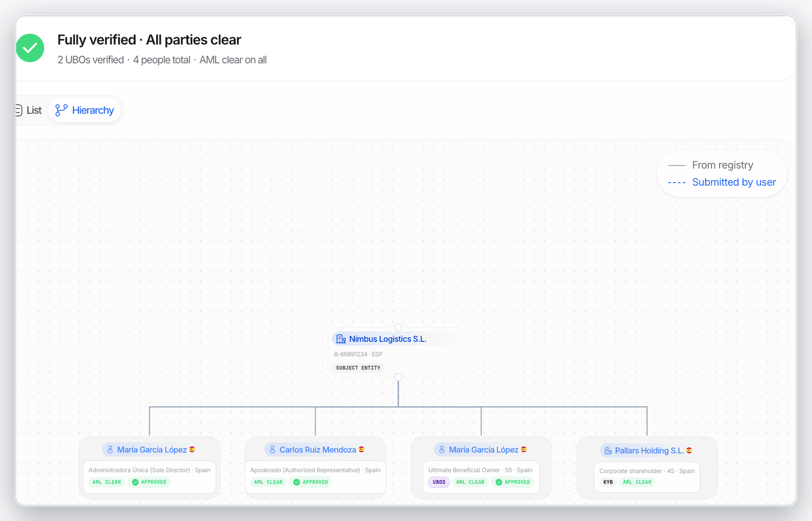
Task: Click Spain flag on Sole Director María card
Action: tap(192, 449)
